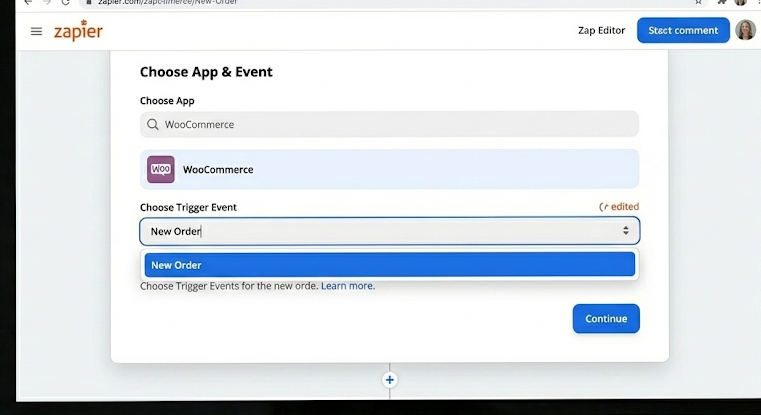Open the user profile avatar in the Zapier header
761x415 pixels.
[745, 30]
